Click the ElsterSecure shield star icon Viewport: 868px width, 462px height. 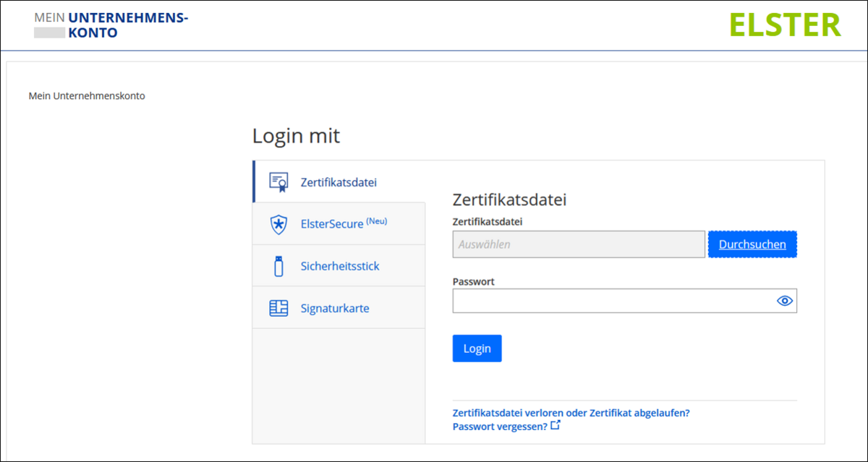pos(278,224)
